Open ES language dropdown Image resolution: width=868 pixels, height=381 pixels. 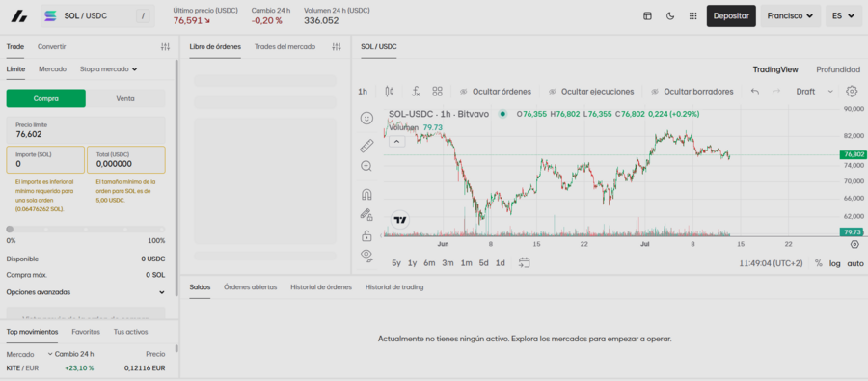point(844,16)
